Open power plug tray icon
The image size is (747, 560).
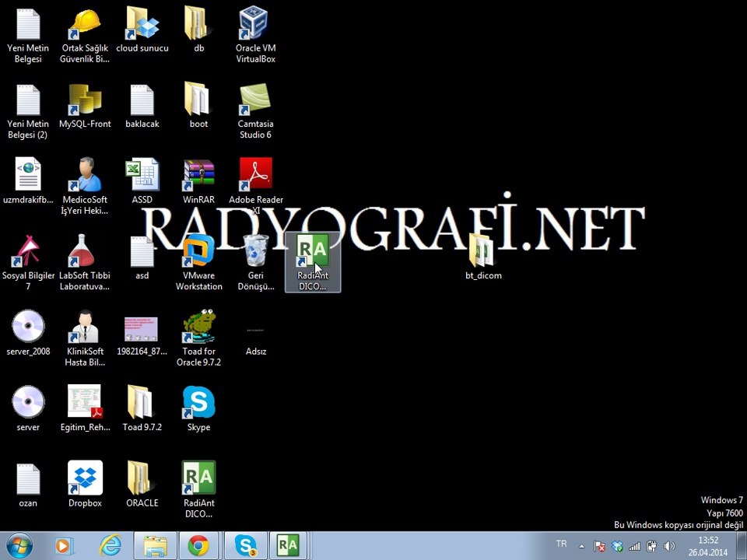pos(652,546)
